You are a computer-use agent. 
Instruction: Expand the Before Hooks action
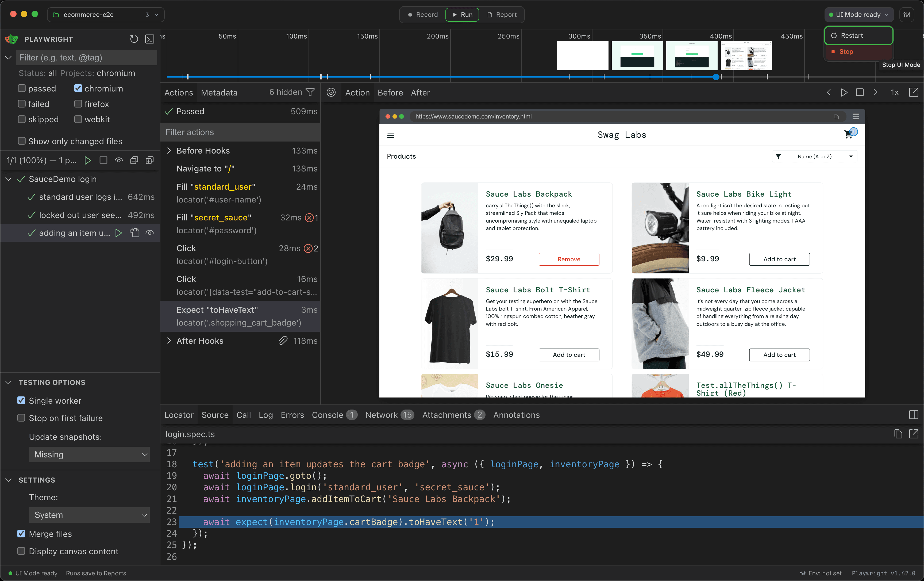(x=169, y=151)
